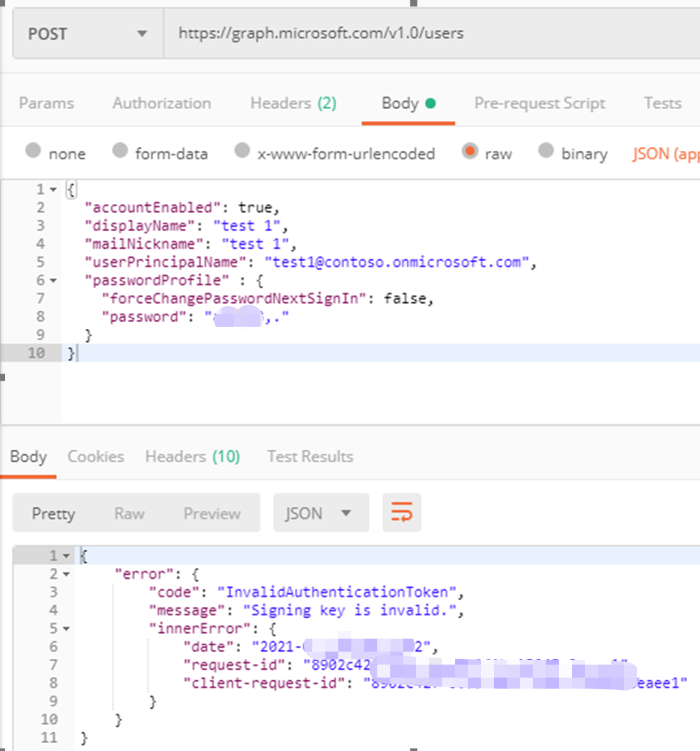The height and width of the screenshot is (751, 700).
Task: Switch to the Params tab
Action: tap(46, 103)
